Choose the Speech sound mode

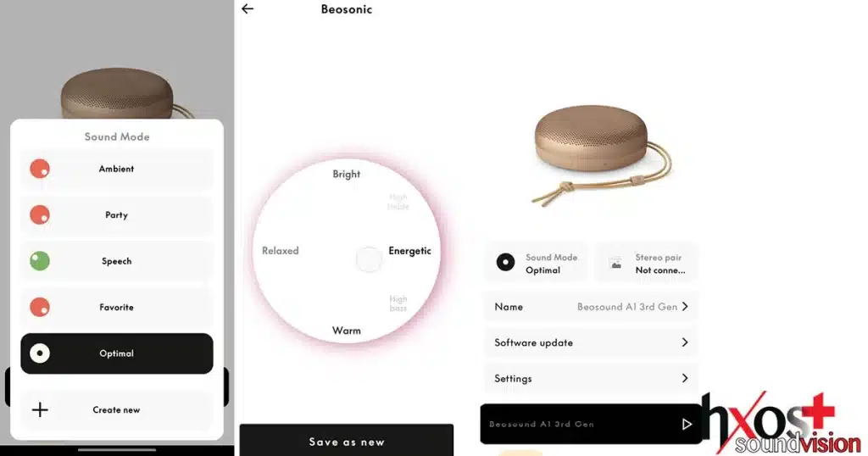(x=117, y=261)
